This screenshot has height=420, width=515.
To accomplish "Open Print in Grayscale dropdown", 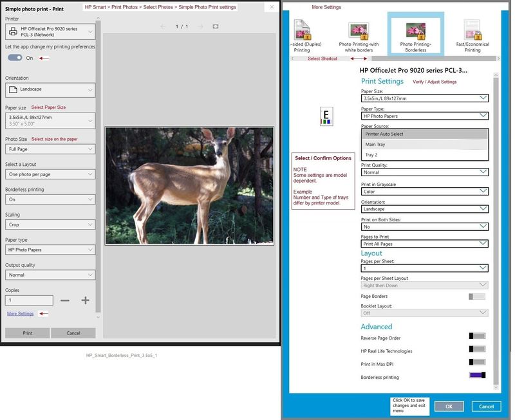I will (x=425, y=191).
